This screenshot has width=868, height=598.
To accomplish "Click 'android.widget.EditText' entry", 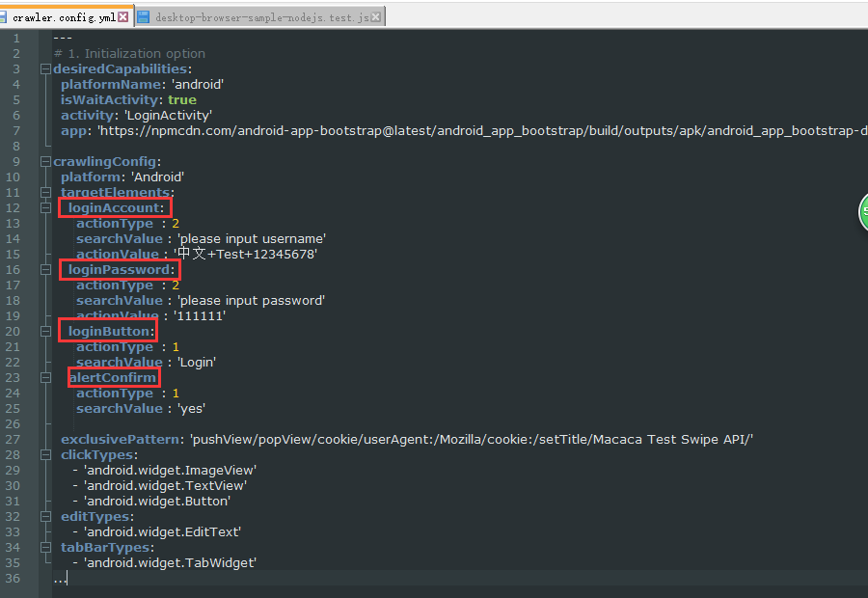I will click(x=162, y=532).
